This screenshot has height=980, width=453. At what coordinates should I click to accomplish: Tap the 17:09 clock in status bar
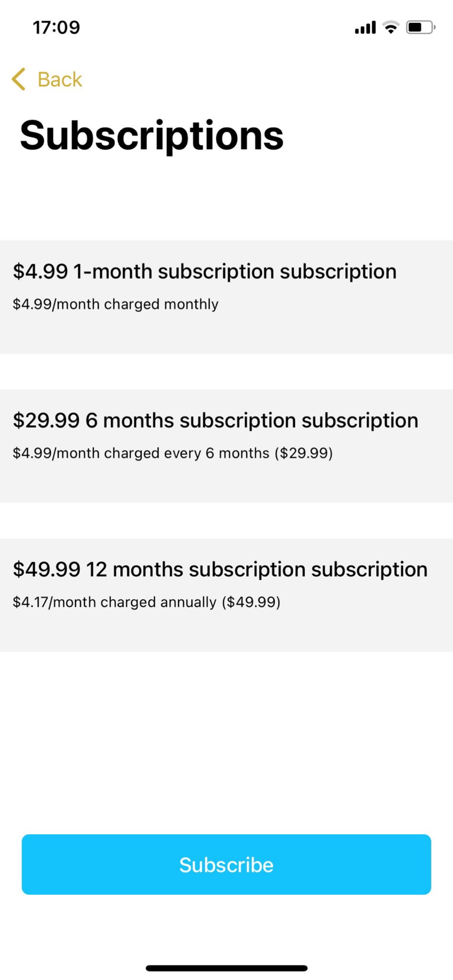click(56, 27)
